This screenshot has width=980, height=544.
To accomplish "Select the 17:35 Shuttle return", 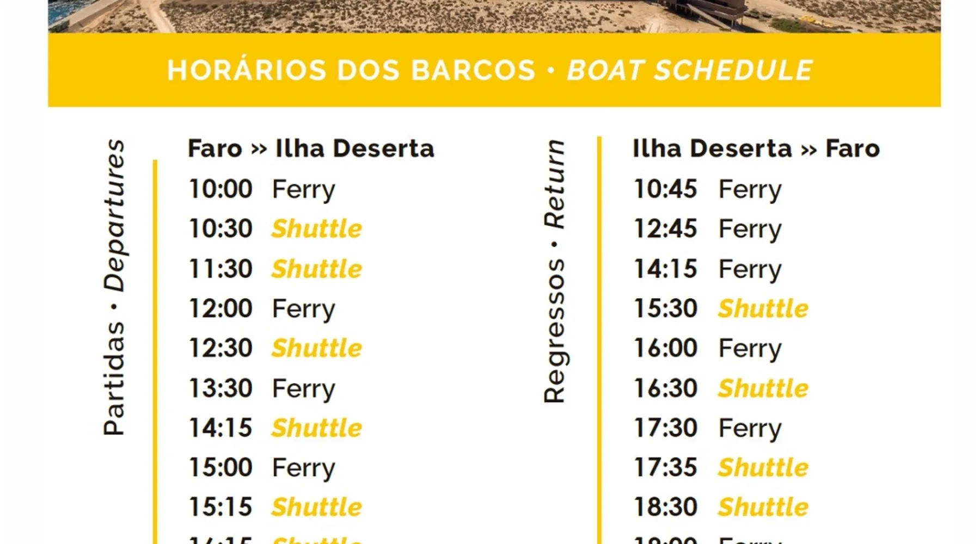I will coord(720,468).
